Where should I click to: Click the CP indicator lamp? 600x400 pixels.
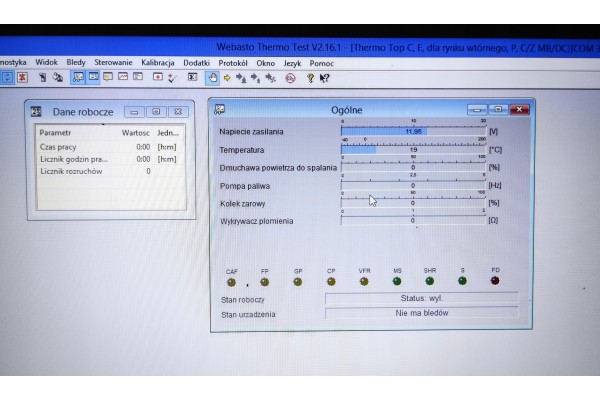pos(331,282)
